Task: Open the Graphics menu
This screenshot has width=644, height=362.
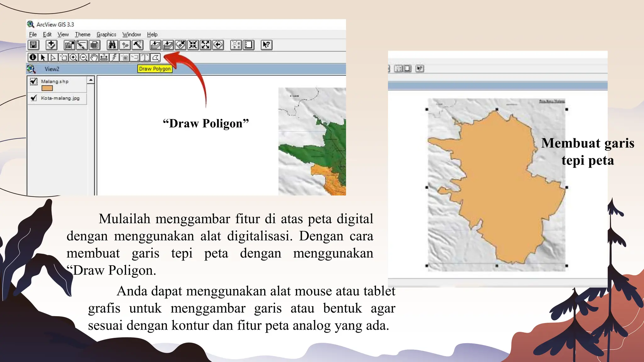Action: 106,34
